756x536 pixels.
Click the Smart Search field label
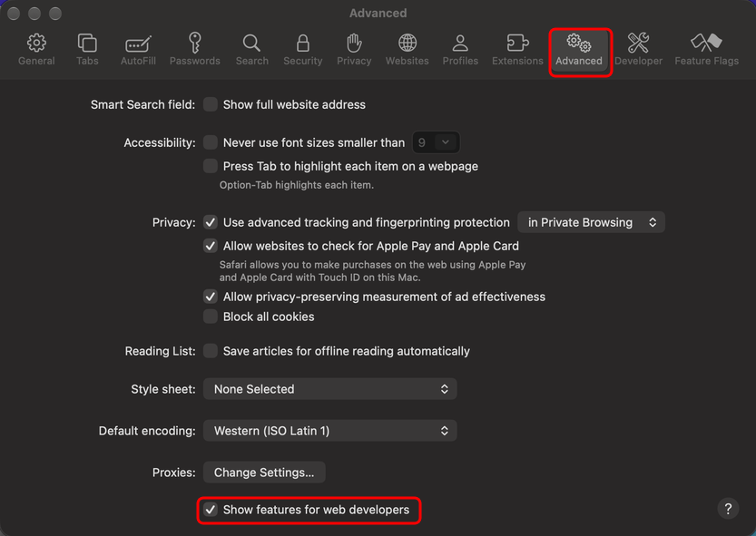click(142, 104)
